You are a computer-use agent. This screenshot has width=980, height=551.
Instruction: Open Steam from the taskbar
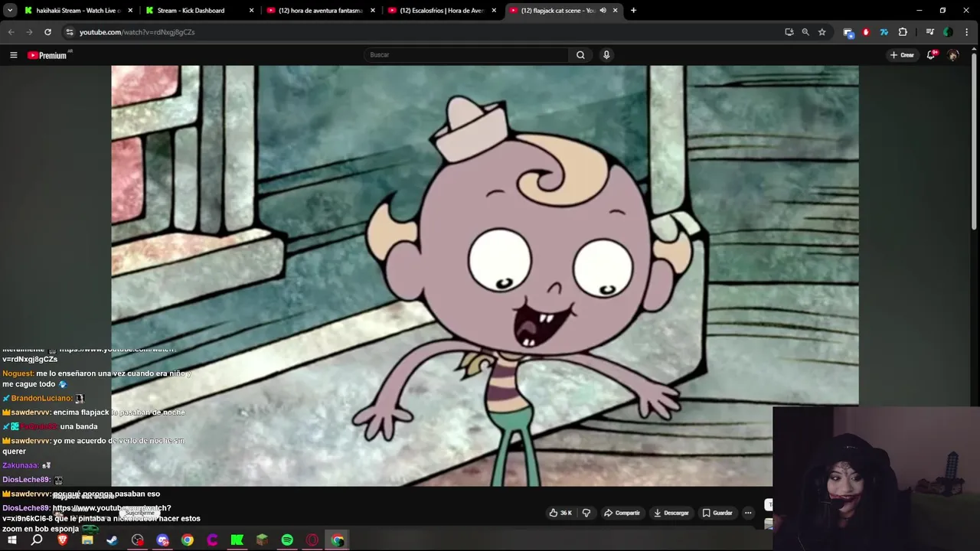(112, 540)
